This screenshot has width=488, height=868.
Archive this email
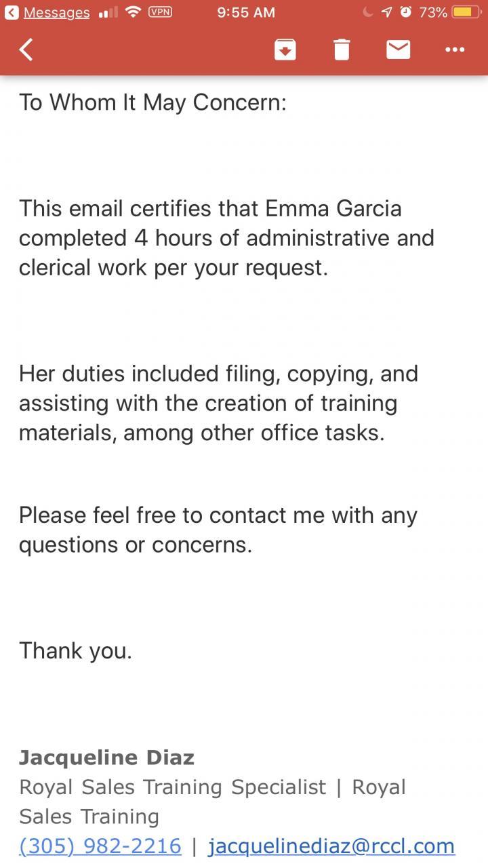tap(285, 50)
